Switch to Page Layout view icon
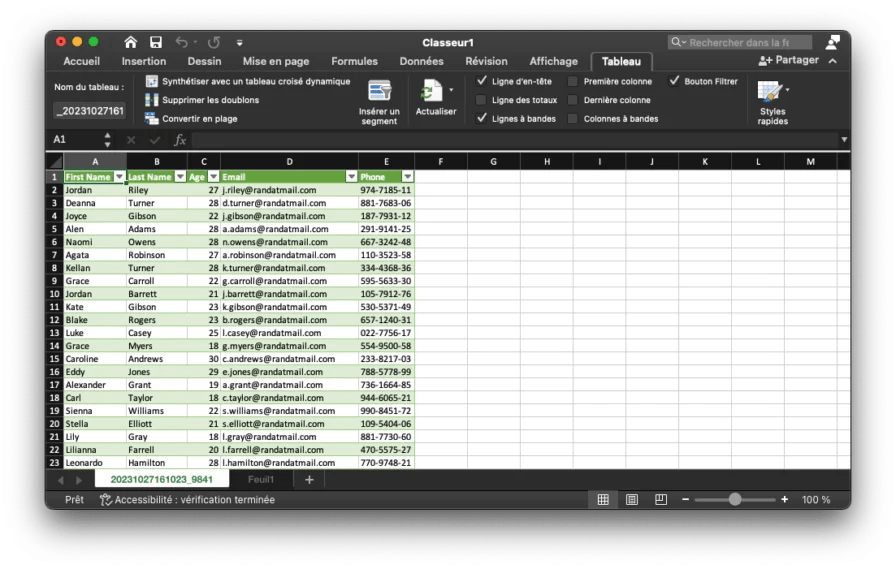The height and width of the screenshot is (569, 896). coord(631,500)
